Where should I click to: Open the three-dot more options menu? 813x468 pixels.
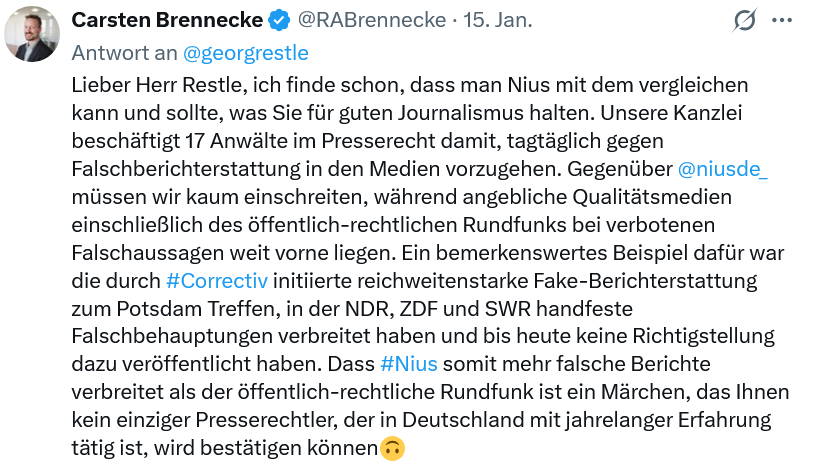(x=783, y=20)
